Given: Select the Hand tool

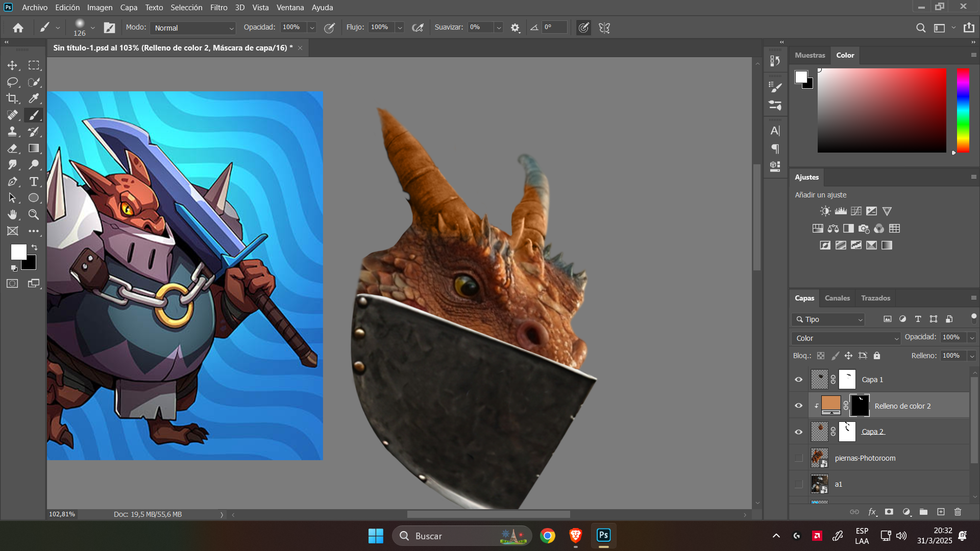Looking at the screenshot, I should coord(12,214).
